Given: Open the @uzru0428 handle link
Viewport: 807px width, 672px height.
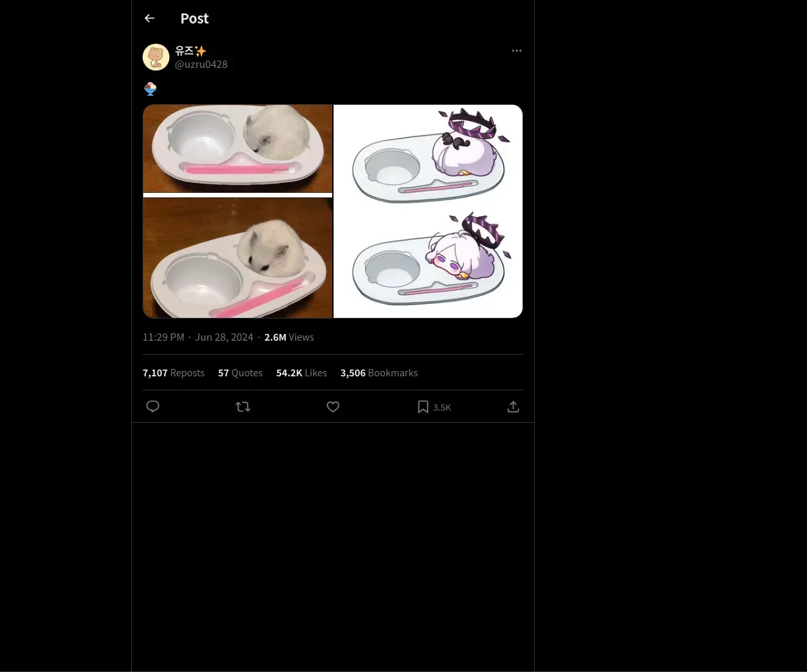Looking at the screenshot, I should tap(201, 65).
